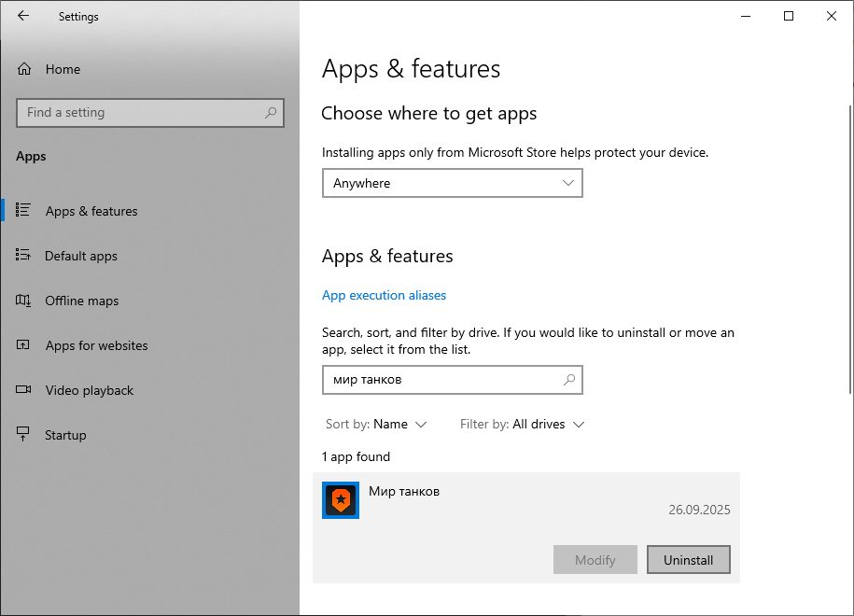Image resolution: width=854 pixels, height=616 pixels.
Task: Maximize the Settings window
Action: click(x=788, y=16)
